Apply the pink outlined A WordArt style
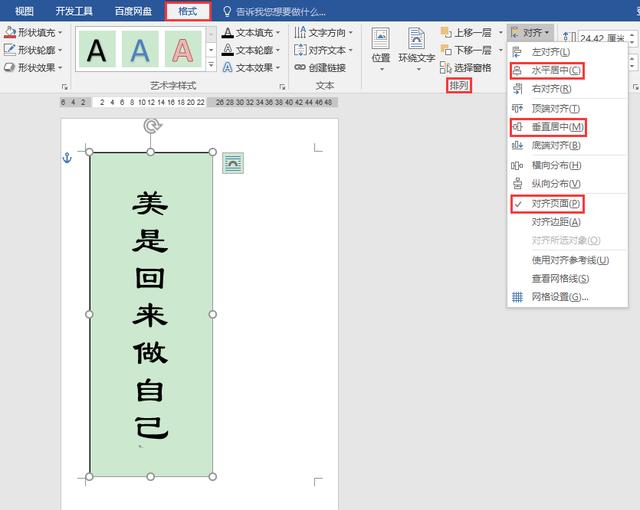 [x=183, y=50]
